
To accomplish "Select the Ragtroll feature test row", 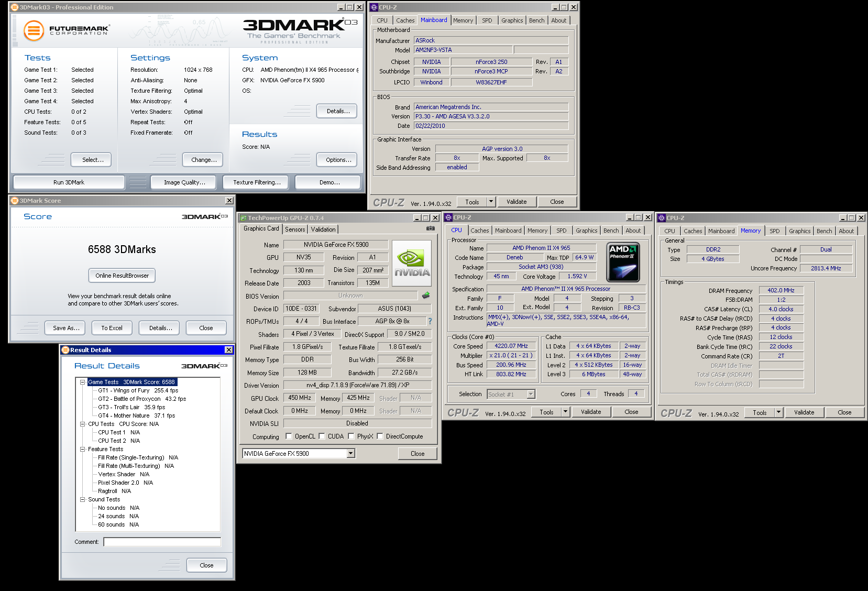I will click(x=114, y=491).
